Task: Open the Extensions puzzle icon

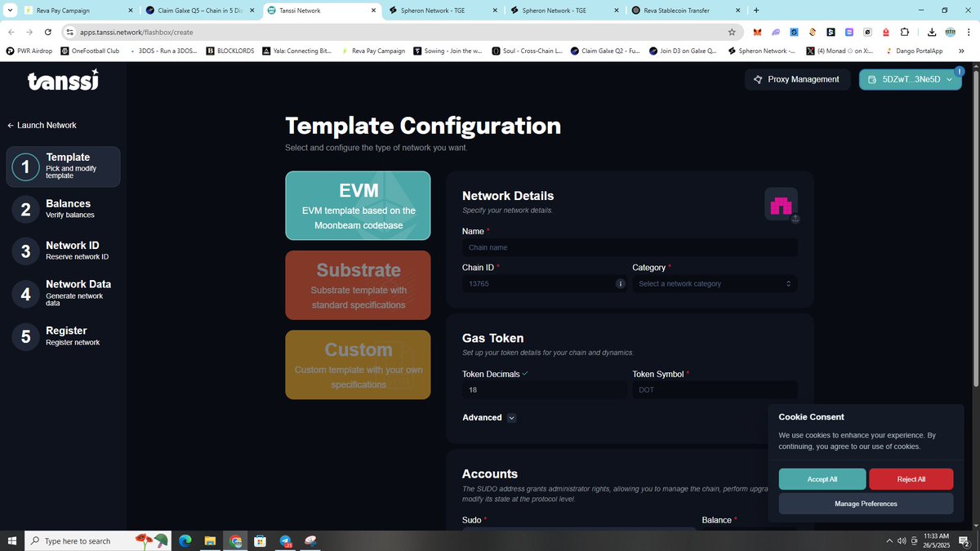Action: click(904, 32)
